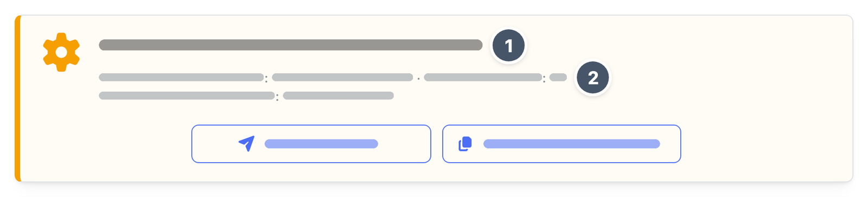The image size is (868, 197).
Task: Click the blue label bar in send button
Action: pos(321,144)
